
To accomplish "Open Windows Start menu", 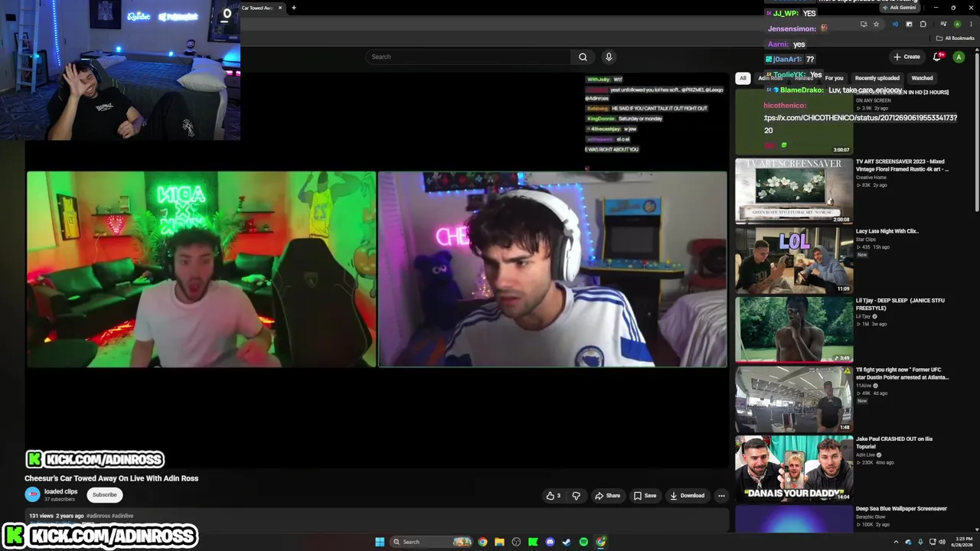I will coord(380,542).
